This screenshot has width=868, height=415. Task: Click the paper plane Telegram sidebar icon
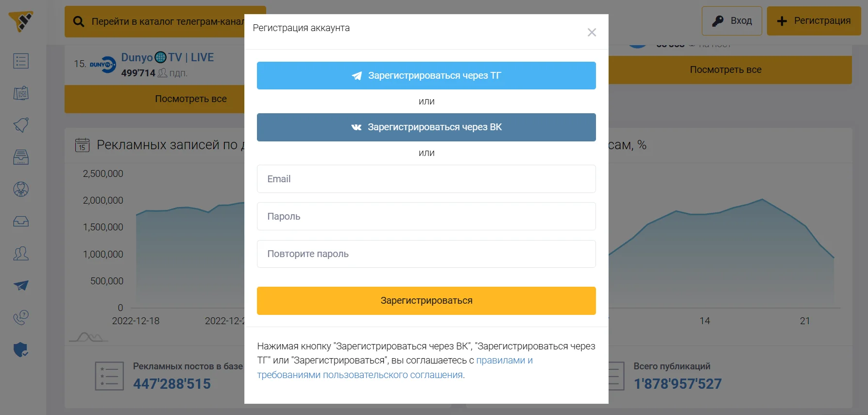point(21,285)
